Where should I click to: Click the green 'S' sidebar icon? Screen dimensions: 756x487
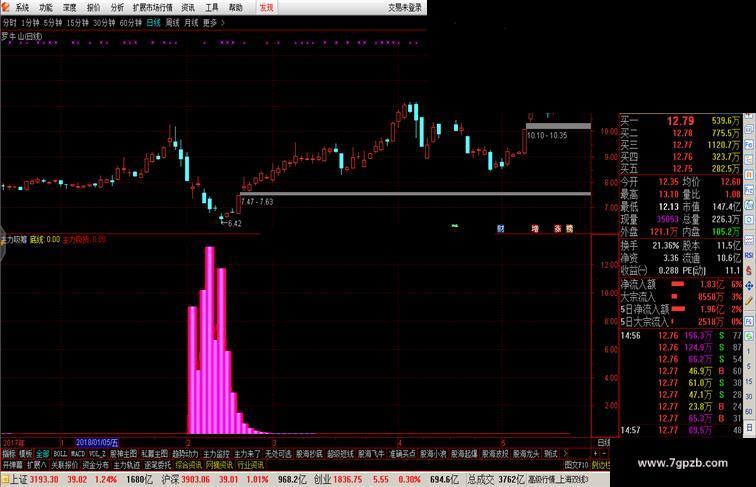tap(749, 336)
